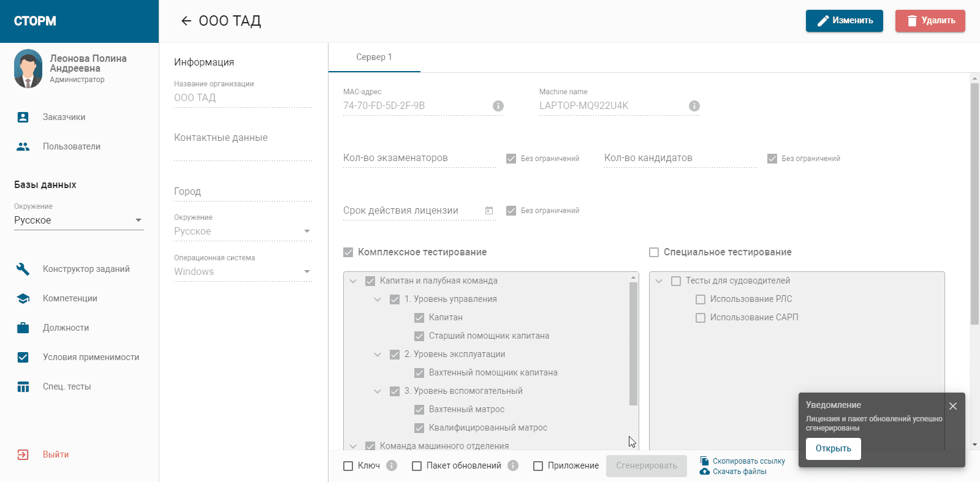Click the Выйти logout icon
This screenshot has height=482, width=980.
[x=23, y=454]
